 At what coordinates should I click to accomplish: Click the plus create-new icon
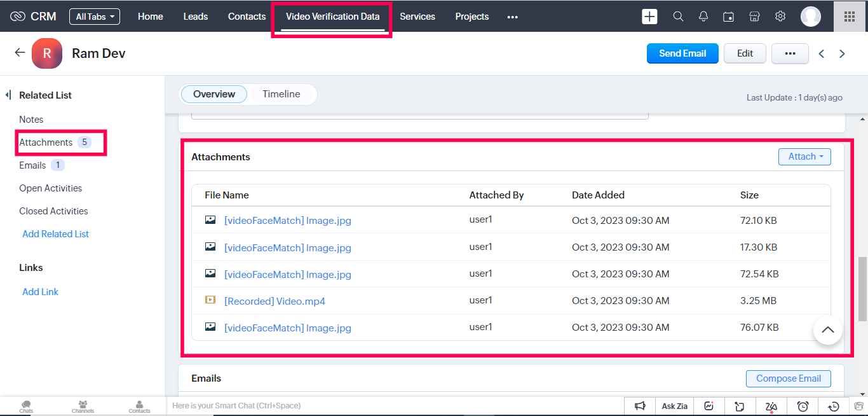click(x=649, y=17)
